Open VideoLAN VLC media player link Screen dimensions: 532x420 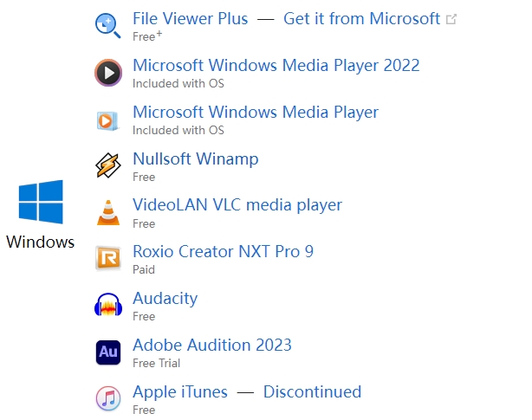tap(237, 205)
